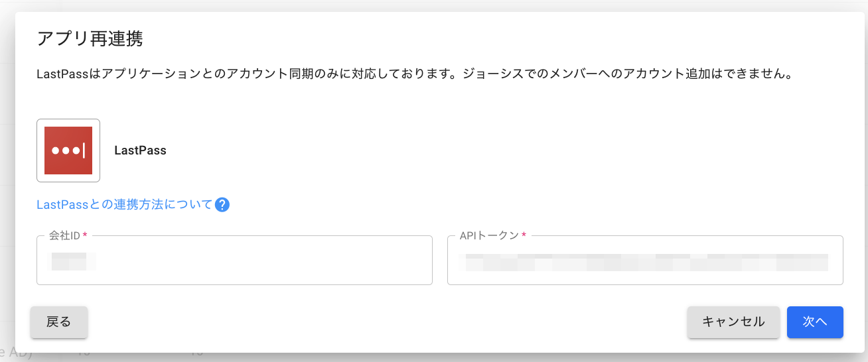Click the 会社ID field label
Image resolution: width=868 pixels, height=362 pixels.
(x=64, y=236)
